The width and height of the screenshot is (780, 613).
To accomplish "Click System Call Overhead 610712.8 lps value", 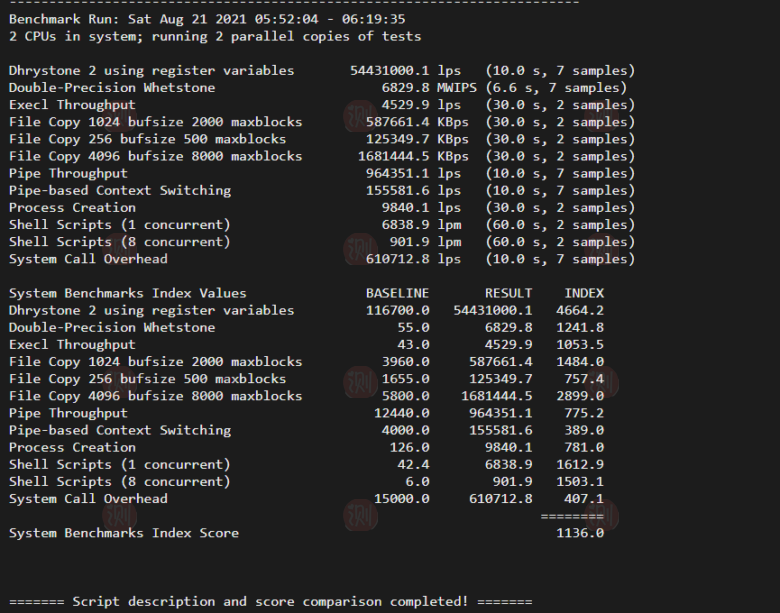I will (x=413, y=259).
